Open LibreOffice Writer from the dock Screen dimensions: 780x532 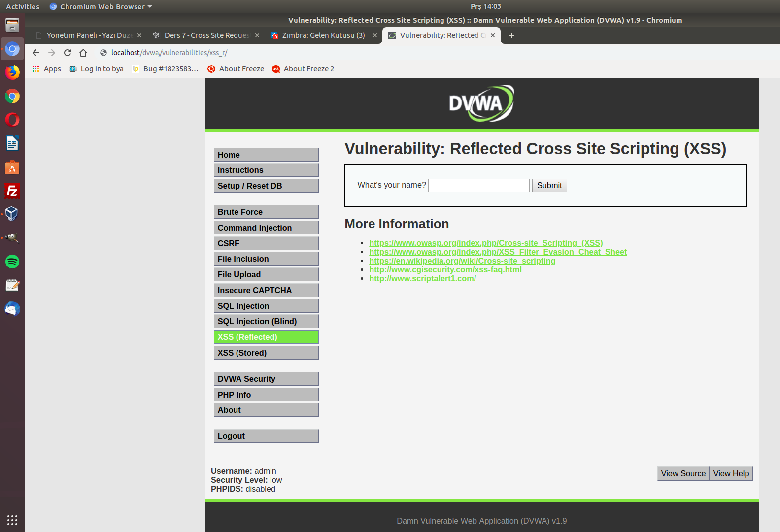(12, 143)
